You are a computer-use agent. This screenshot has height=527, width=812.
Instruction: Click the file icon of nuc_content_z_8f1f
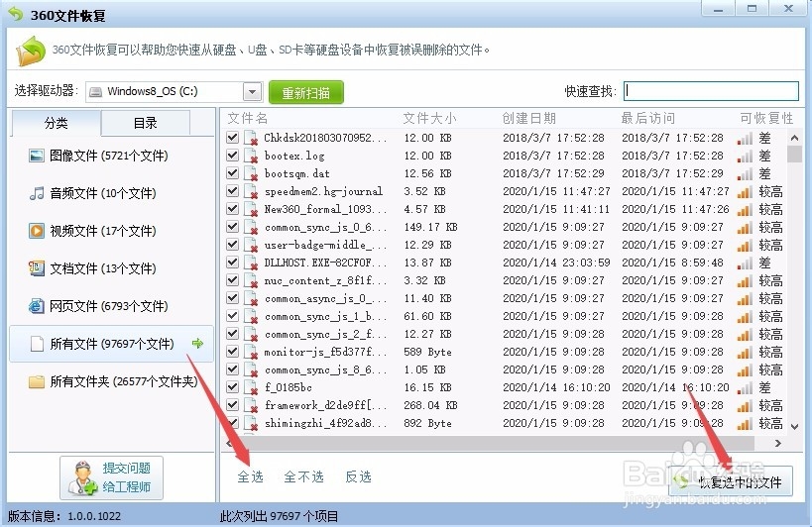pyautogui.click(x=251, y=280)
